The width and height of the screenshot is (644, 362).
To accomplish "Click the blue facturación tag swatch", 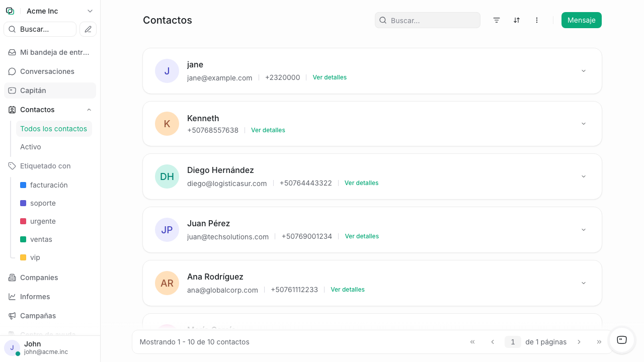I will pyautogui.click(x=23, y=185).
